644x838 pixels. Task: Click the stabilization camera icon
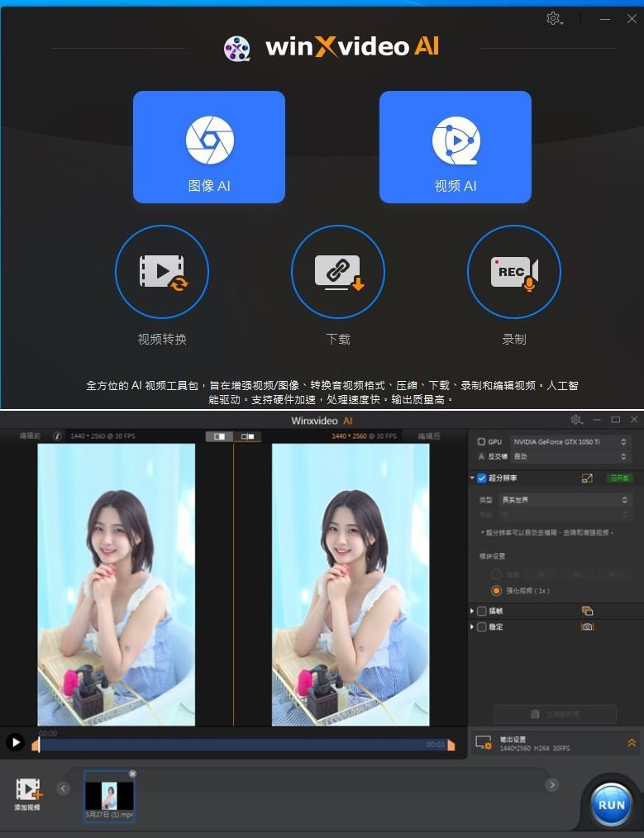tap(587, 626)
